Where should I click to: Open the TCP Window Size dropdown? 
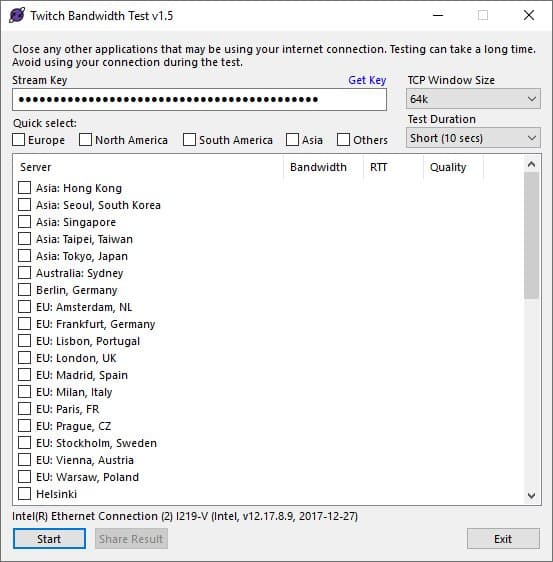[473, 99]
